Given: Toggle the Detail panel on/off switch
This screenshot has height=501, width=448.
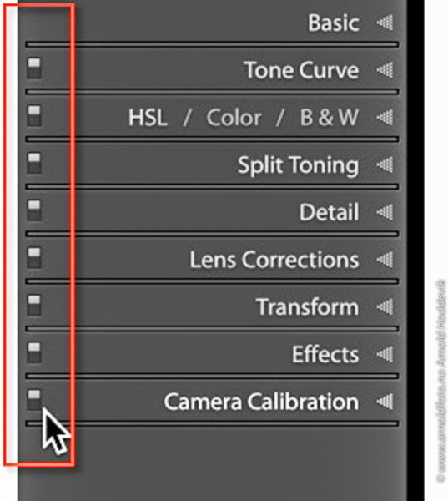Looking at the screenshot, I should [34, 210].
